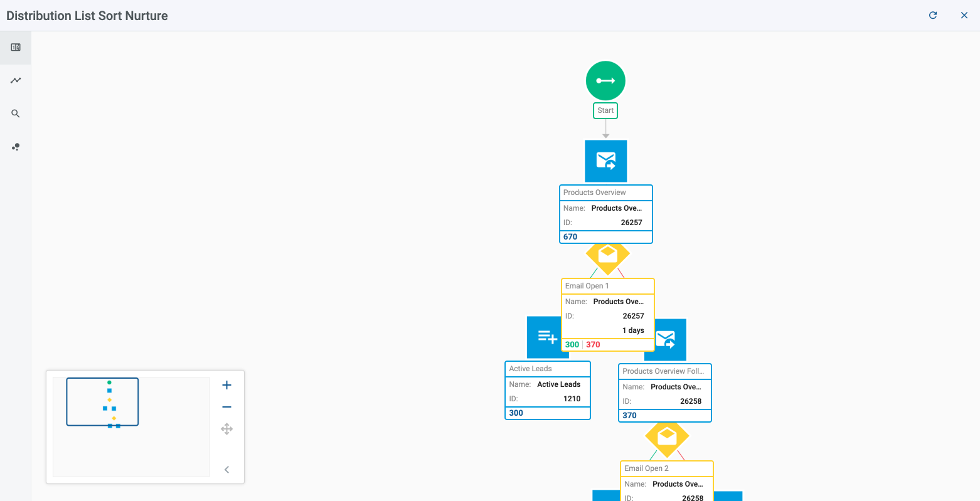Click the Products Overview Follow-up email icon
980x501 pixels.
(666, 339)
